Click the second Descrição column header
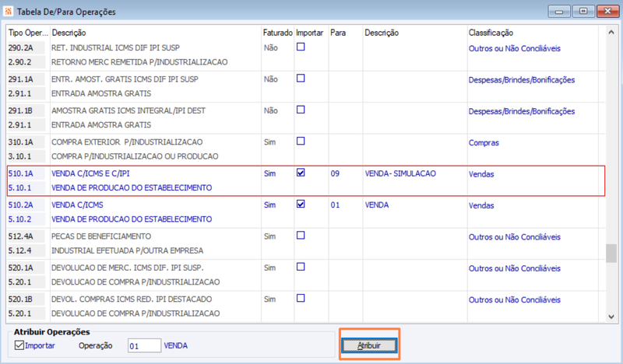 (382, 33)
